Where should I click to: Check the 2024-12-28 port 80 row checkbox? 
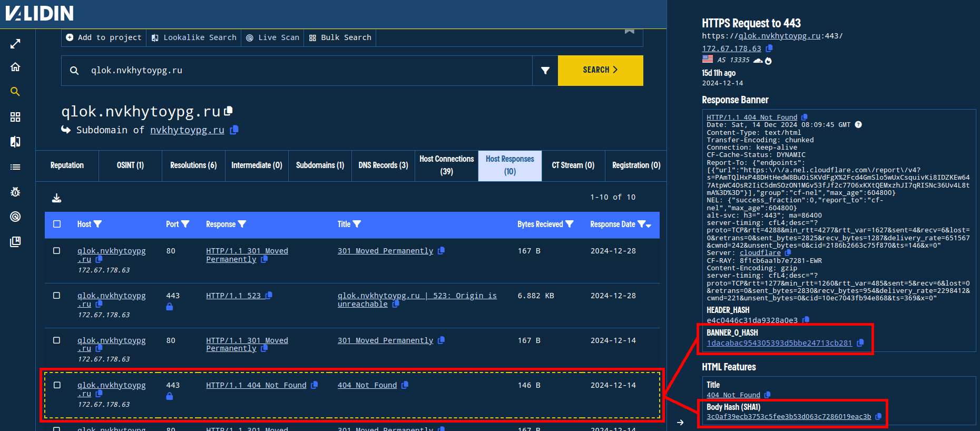[57, 251]
